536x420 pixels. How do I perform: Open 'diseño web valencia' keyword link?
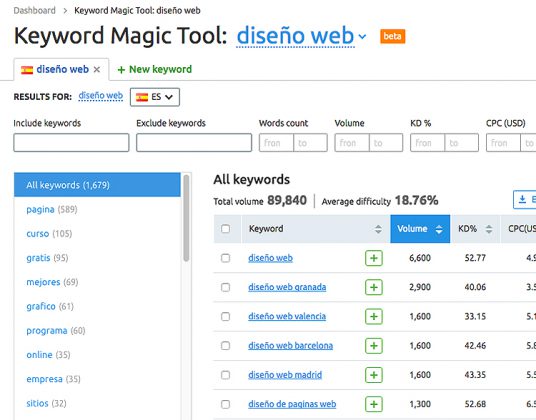pos(287,316)
